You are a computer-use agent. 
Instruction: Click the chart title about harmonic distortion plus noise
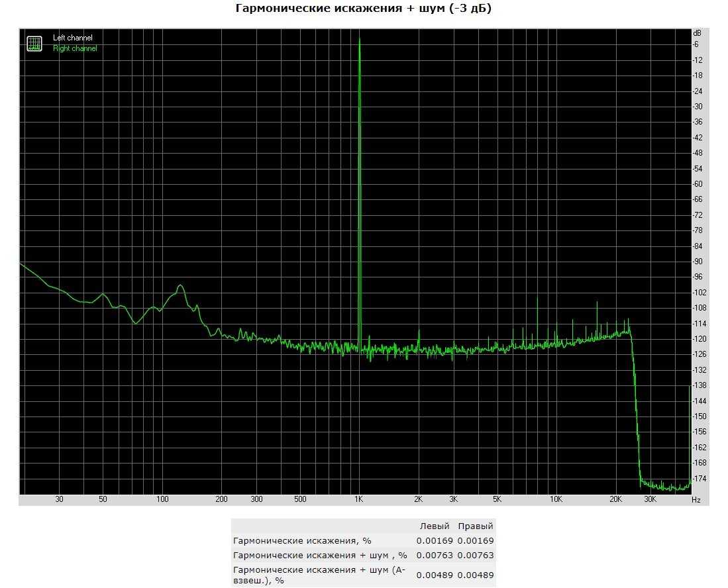coord(364,9)
